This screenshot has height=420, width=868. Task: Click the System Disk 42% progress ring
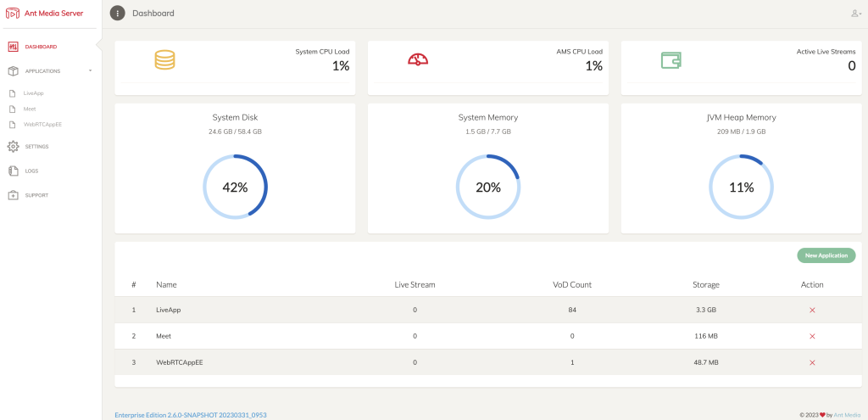point(236,188)
